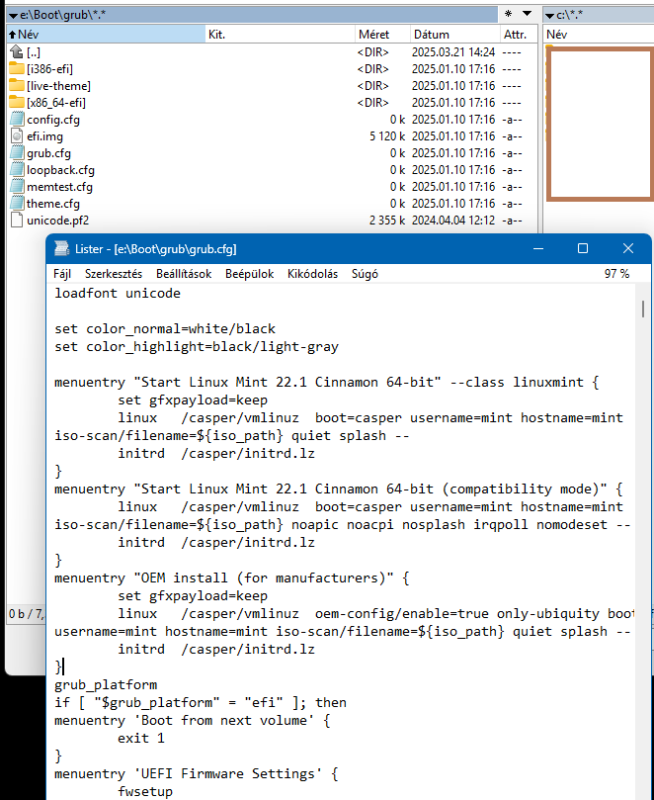
Task: Select the memtest.cfg file name
Action: (59, 187)
